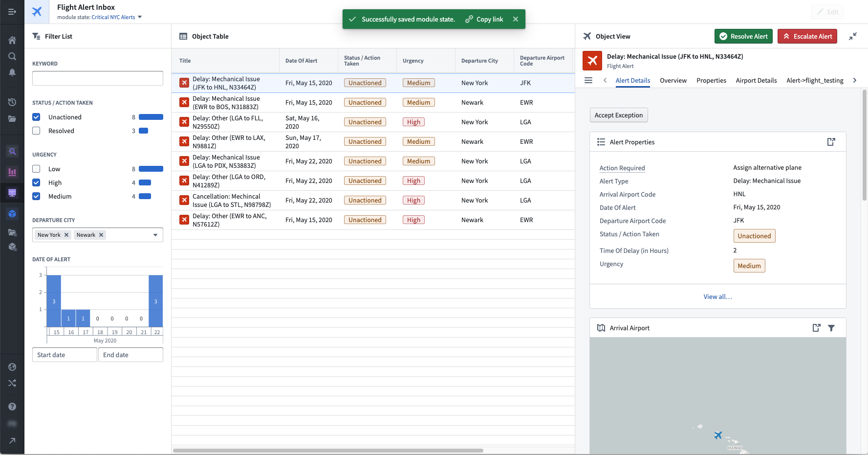The width and height of the screenshot is (868, 455).
Task: Switch to the Overview tab
Action: [673, 80]
